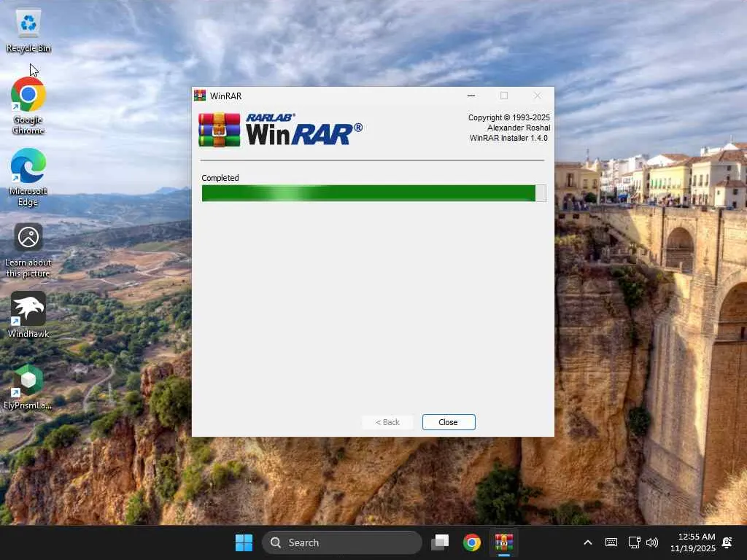747x560 pixels.
Task: Click the WinRAR books logo image
Action: tap(220, 130)
